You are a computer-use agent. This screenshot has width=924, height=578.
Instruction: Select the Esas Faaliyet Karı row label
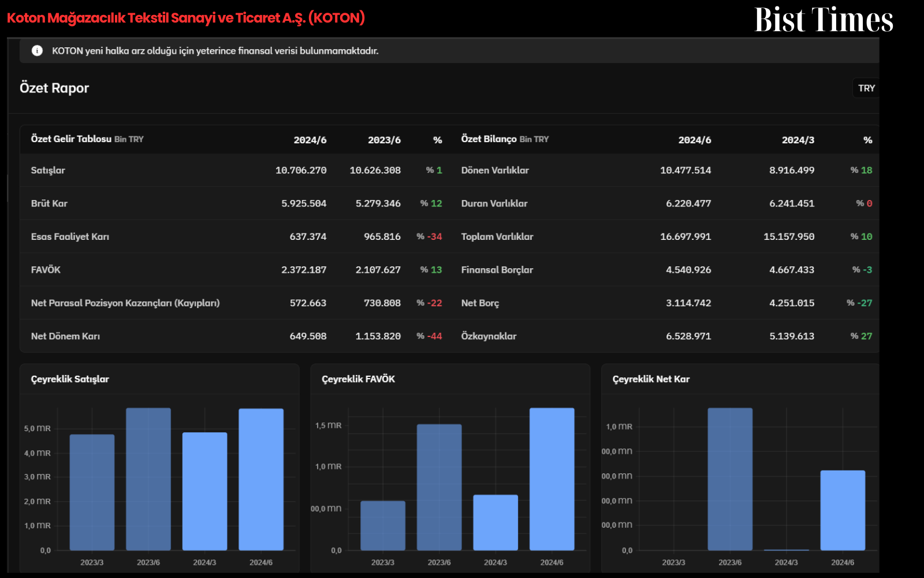click(70, 237)
